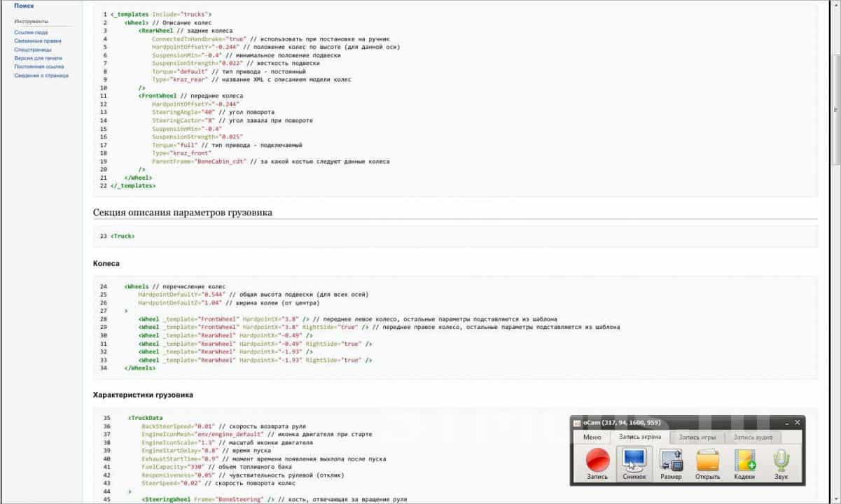841x504 pixels.
Task: Select the Запись экрана tab
Action: (x=641, y=437)
